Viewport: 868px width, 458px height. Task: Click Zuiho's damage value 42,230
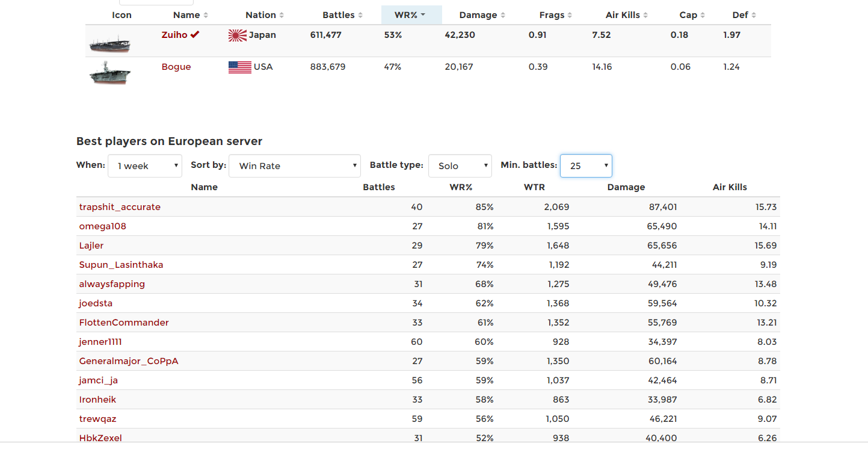460,35
